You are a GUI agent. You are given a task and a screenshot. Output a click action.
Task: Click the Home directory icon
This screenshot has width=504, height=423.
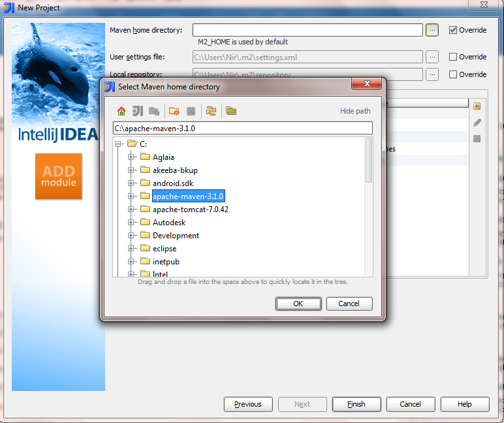pos(121,111)
